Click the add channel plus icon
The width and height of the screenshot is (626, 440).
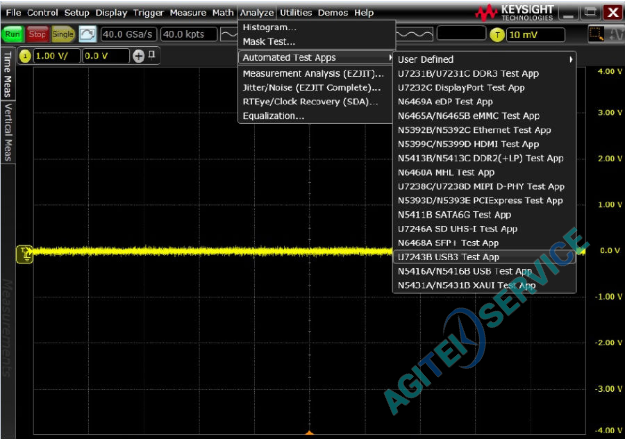pyautogui.click(x=139, y=55)
